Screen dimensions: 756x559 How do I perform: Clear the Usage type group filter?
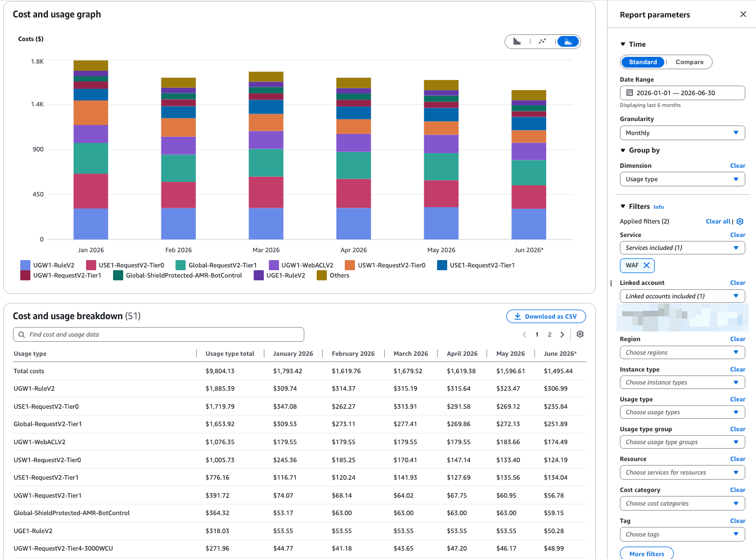[737, 429]
